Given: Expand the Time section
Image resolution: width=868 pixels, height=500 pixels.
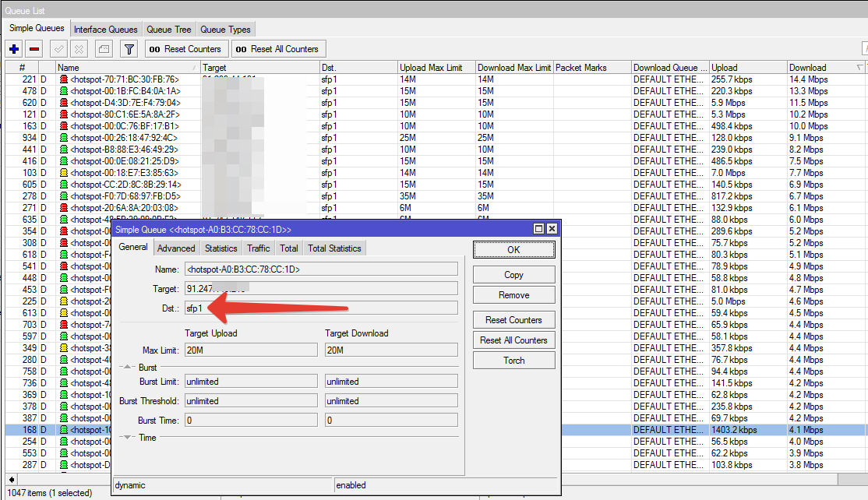Looking at the screenshot, I should 127,438.
